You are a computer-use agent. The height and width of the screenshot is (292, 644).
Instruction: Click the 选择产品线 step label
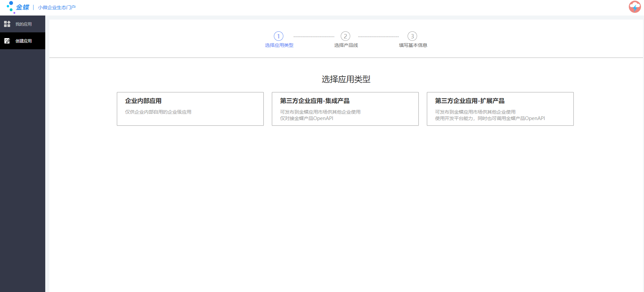(x=346, y=45)
